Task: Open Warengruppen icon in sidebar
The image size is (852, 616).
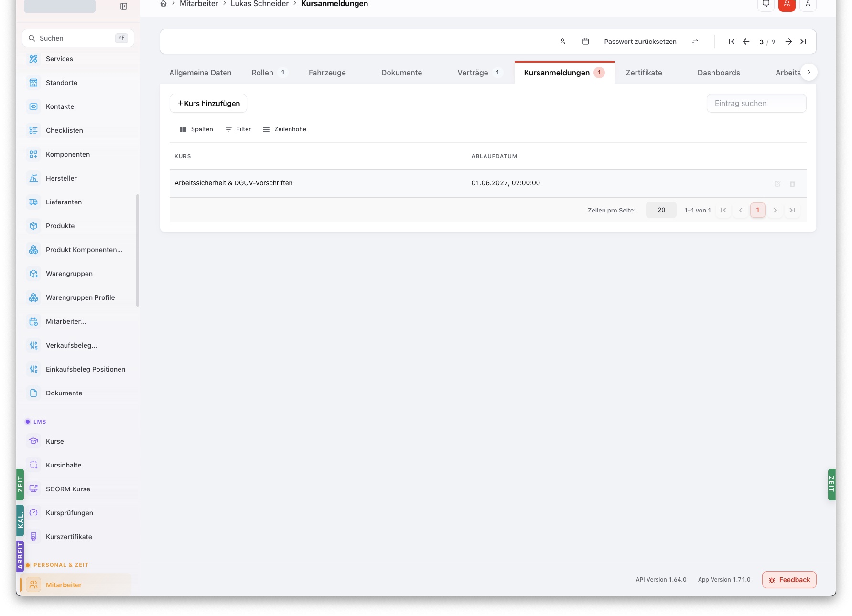Action: coord(33,274)
